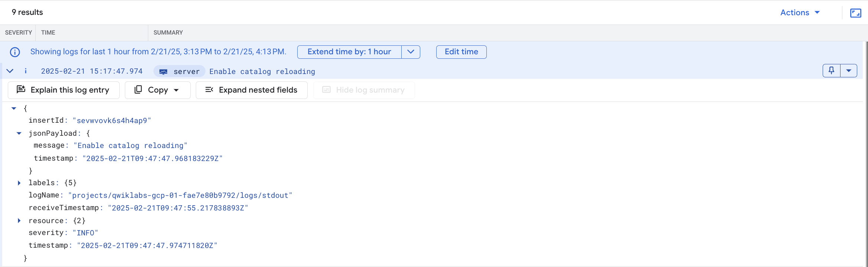Click the TIME column header
The image size is (868, 267).
pos(48,33)
